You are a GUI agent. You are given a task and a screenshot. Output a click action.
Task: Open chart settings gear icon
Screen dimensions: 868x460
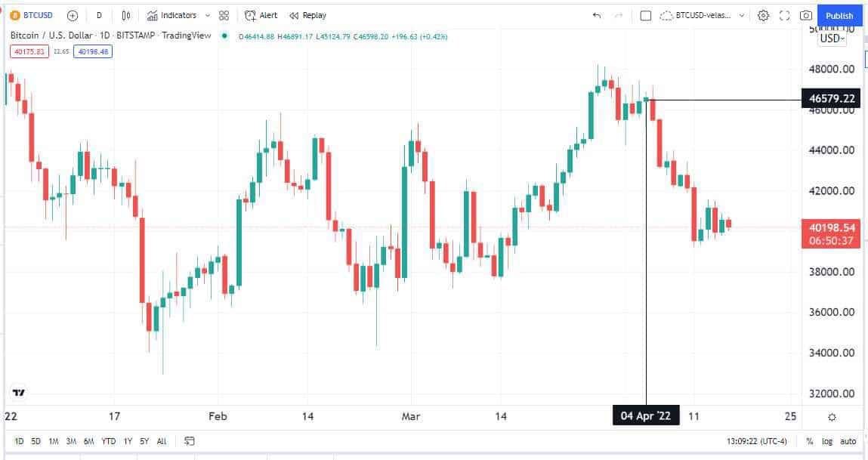pos(763,15)
